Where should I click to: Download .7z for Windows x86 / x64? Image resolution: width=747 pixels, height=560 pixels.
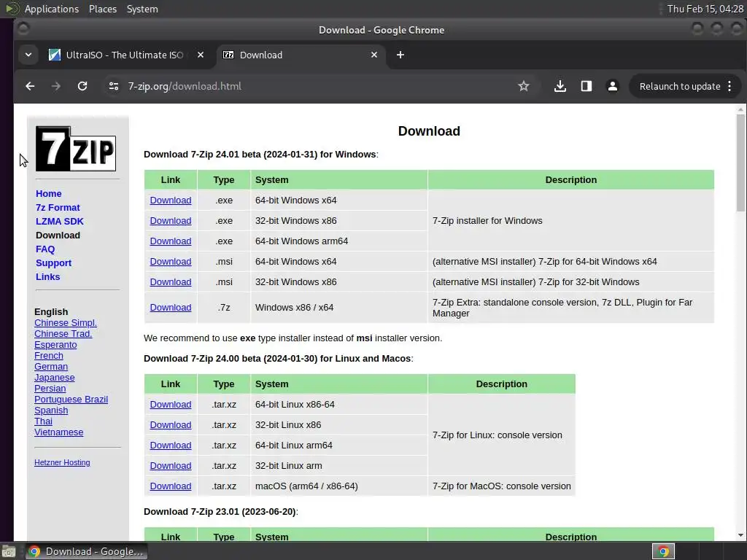(x=171, y=307)
